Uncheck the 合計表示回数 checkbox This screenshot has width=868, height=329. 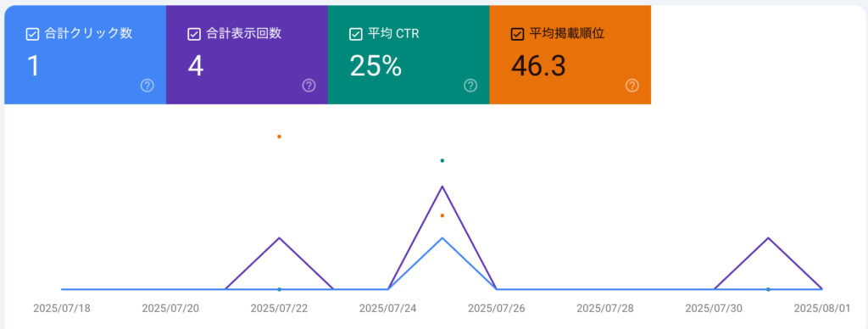tap(194, 34)
